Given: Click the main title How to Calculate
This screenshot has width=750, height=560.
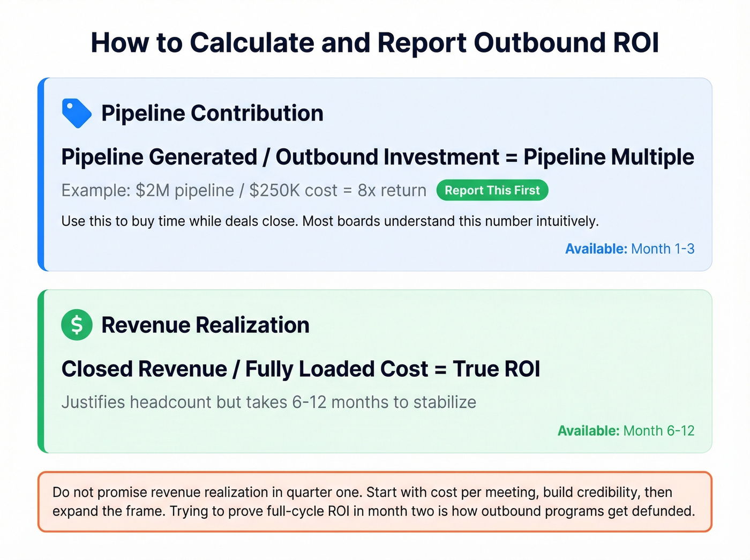Looking at the screenshot, I should click(x=375, y=43).
